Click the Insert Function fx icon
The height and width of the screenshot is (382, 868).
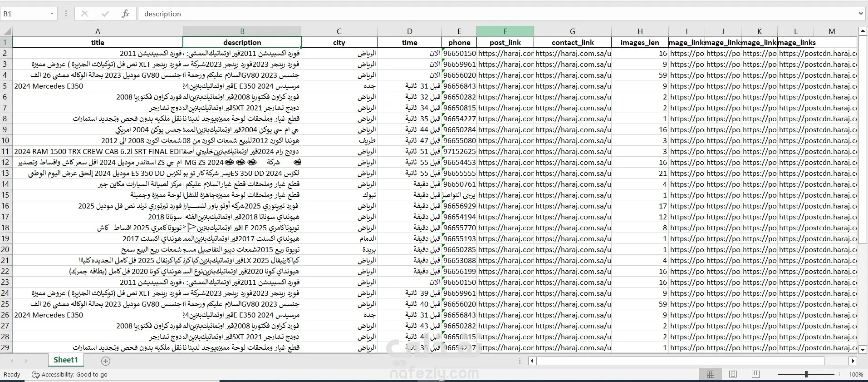(x=125, y=14)
